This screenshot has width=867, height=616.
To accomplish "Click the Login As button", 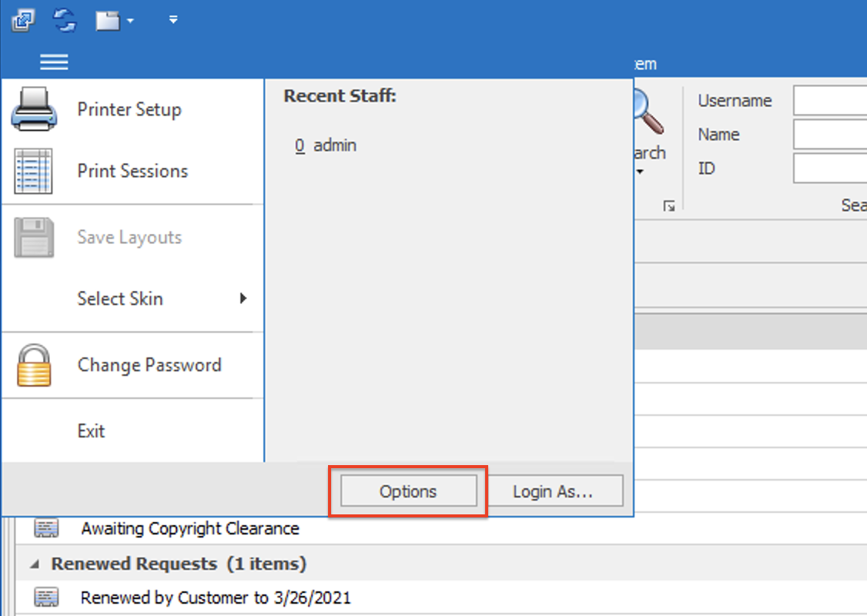I will 557,490.
